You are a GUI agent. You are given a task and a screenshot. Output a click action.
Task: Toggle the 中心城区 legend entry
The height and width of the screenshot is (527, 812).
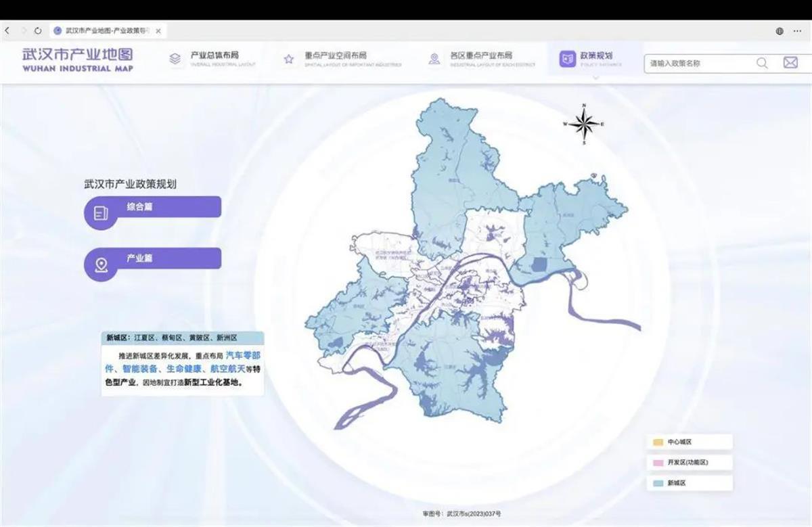[x=690, y=441]
